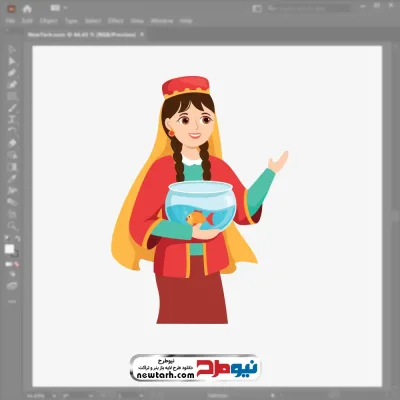Click the white Fill color swatch
Screen dimensions: 400x400
coord(9,249)
